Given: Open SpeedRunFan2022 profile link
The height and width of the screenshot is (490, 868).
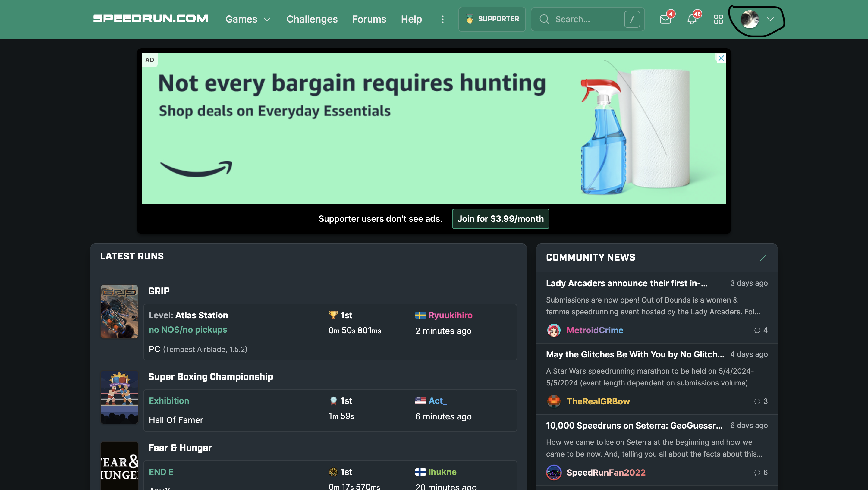Looking at the screenshot, I should [605, 472].
